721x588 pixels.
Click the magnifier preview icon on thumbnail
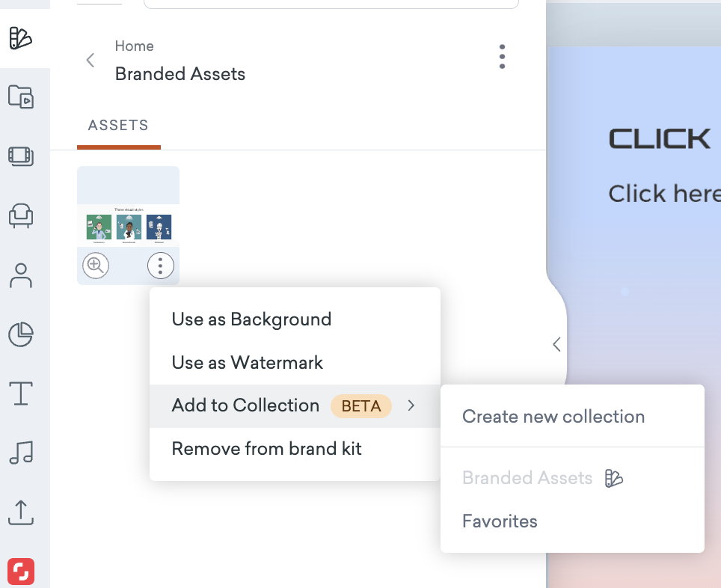(96, 266)
